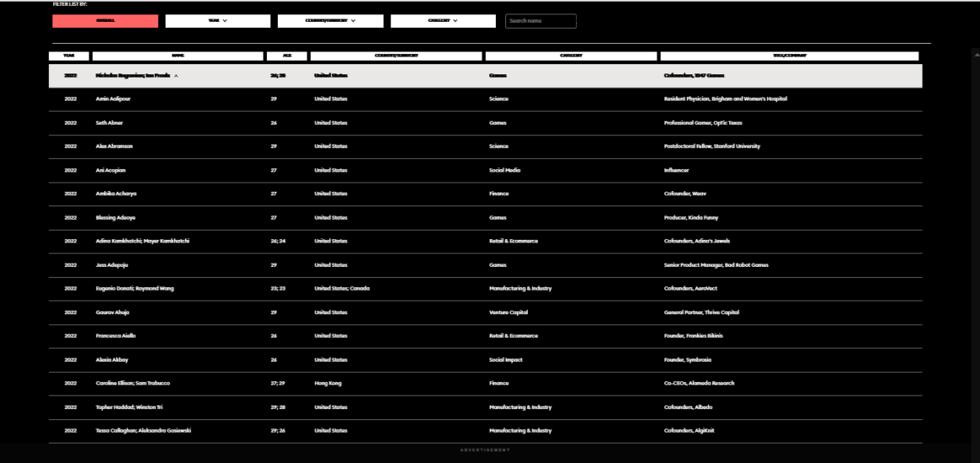The height and width of the screenshot is (463, 980).
Task: Open the Year filter dropdown
Action: tap(217, 21)
